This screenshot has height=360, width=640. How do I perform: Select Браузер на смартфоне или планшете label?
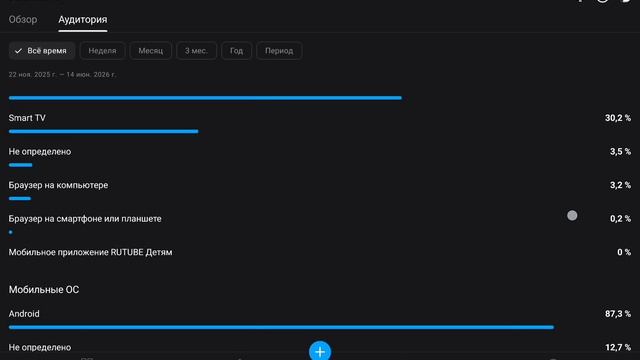pos(85,219)
